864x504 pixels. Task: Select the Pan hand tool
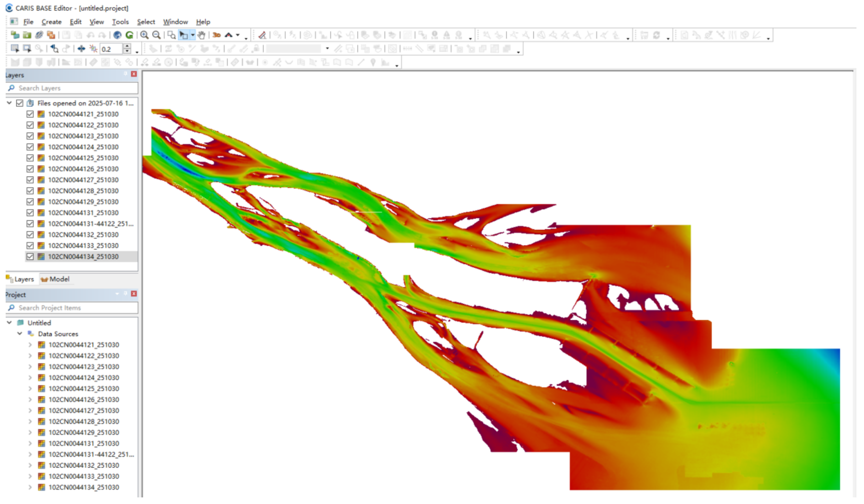pyautogui.click(x=202, y=35)
